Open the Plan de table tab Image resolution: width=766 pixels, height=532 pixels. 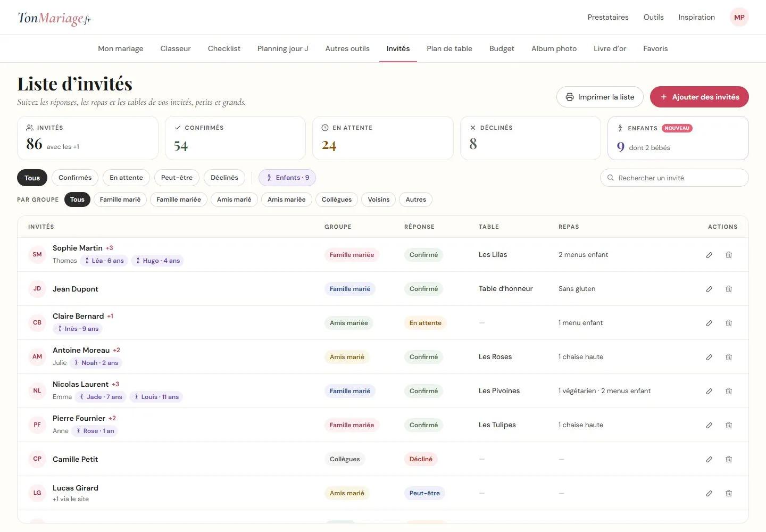tap(449, 48)
